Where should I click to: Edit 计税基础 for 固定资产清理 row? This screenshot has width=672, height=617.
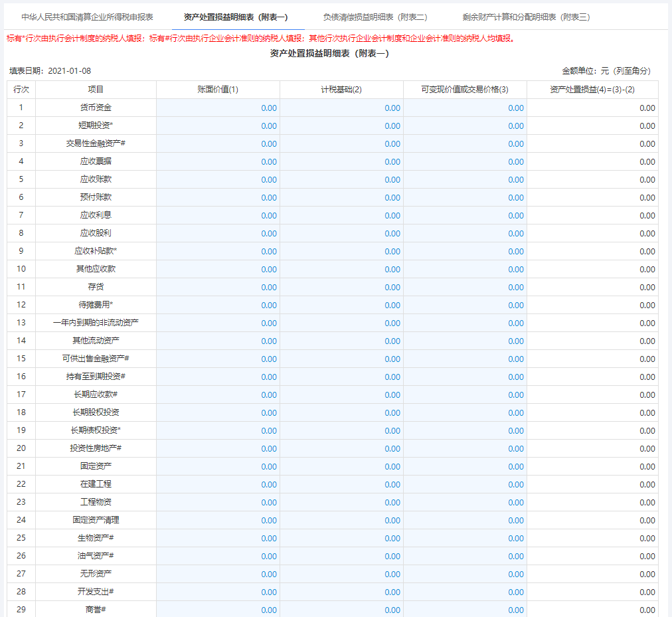coord(341,520)
